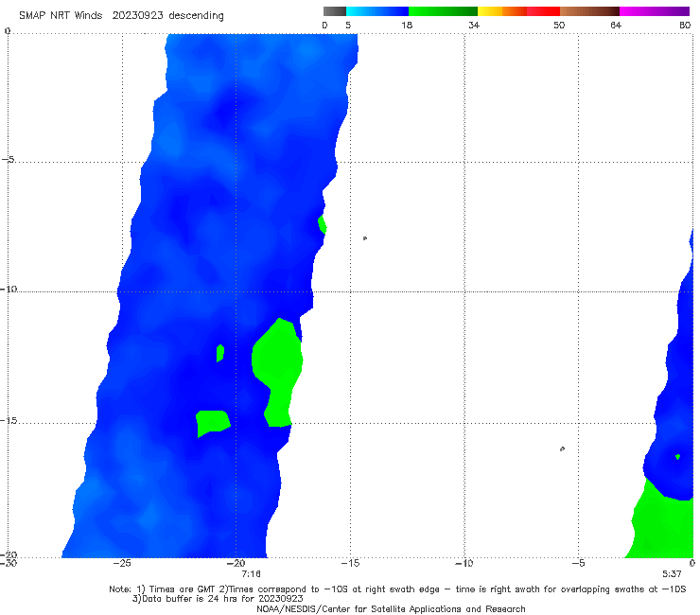
Task: Click the longitude axis label '-10'
Action: (x=464, y=563)
